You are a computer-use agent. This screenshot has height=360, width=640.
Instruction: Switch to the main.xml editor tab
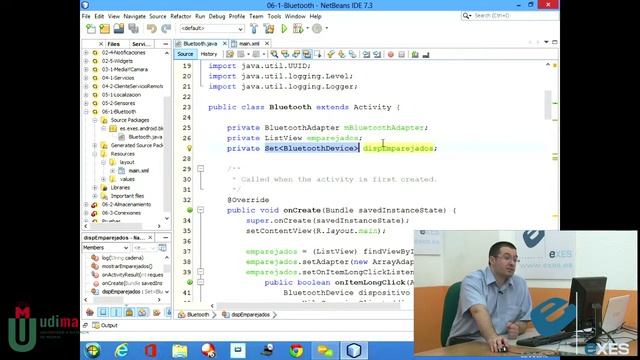click(x=249, y=43)
